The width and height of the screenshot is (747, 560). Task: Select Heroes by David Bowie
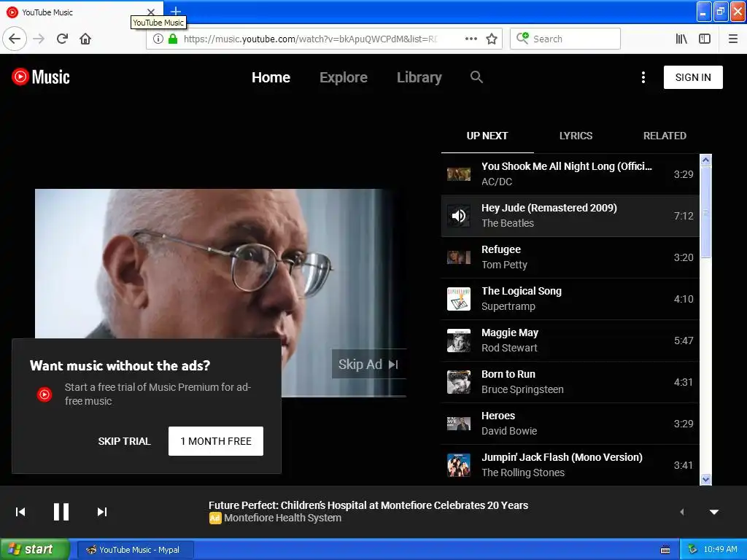570,424
